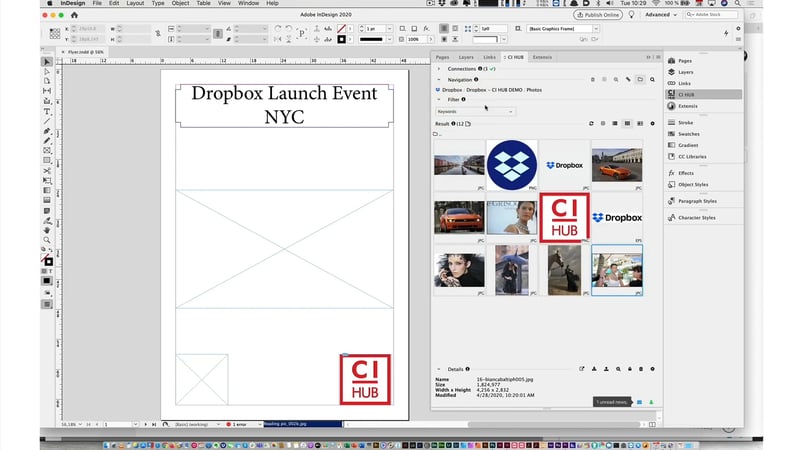Open Character Styles panel from dock
The width and height of the screenshot is (800, 450).
coord(696,217)
